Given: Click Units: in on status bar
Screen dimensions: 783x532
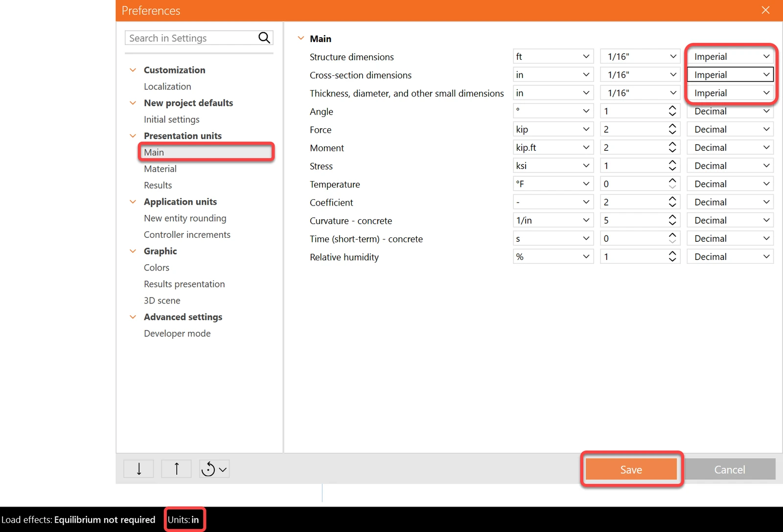Looking at the screenshot, I should 184,520.
